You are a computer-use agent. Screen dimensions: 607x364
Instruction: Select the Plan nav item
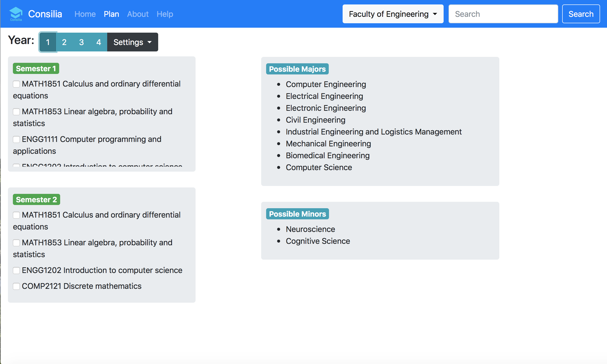(x=111, y=14)
